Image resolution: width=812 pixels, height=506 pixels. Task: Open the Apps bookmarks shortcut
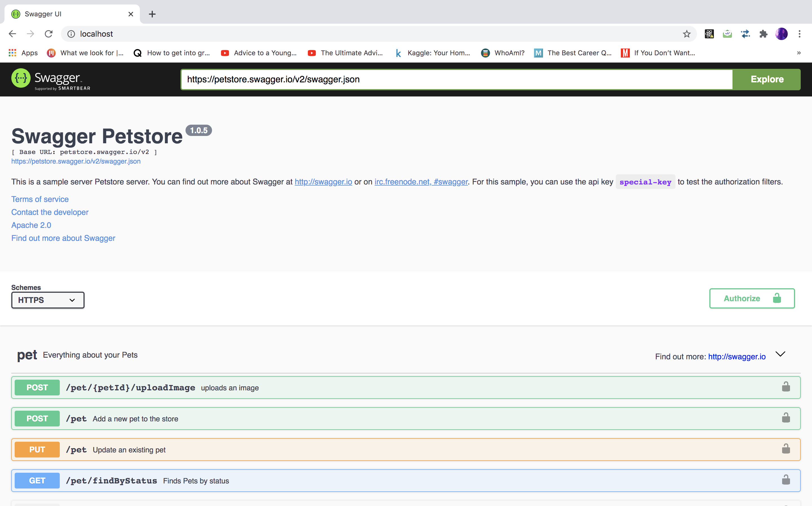23,53
